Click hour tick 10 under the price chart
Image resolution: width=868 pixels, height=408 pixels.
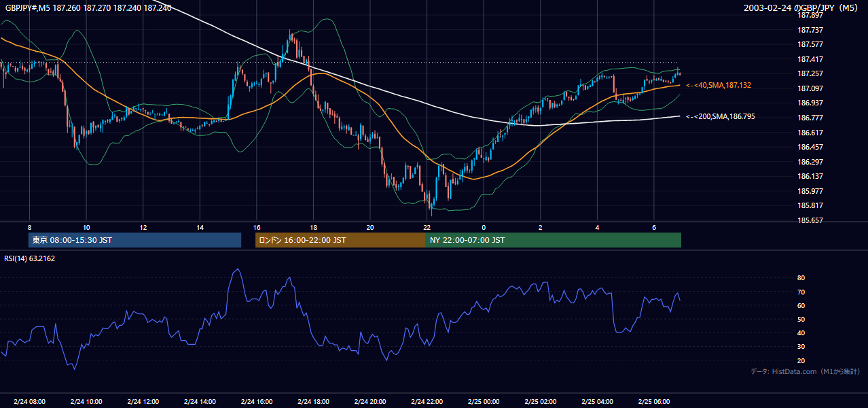coord(86,227)
